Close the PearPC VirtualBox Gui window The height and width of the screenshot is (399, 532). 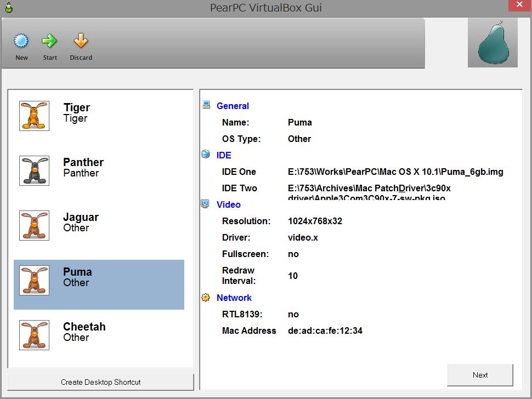[520, 5]
